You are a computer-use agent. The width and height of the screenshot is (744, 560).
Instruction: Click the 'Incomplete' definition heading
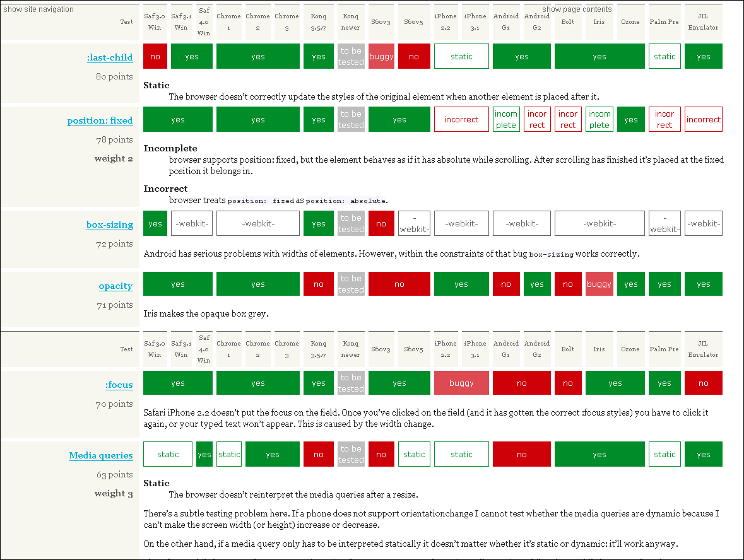click(170, 148)
